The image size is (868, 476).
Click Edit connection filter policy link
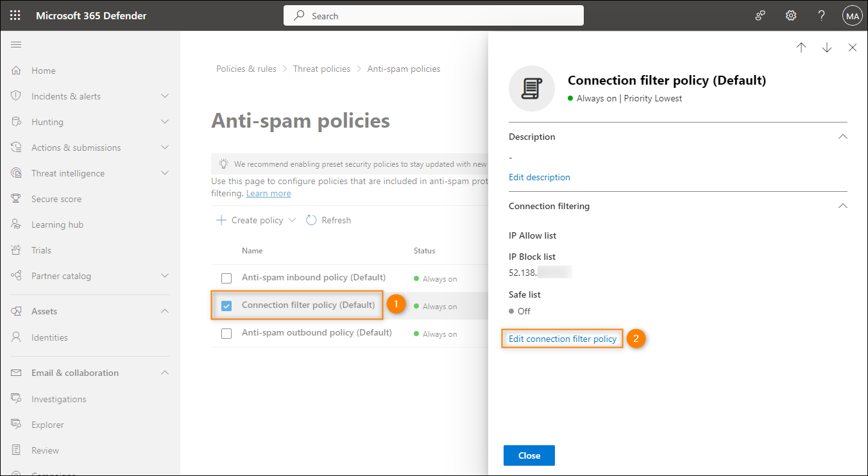pyautogui.click(x=563, y=339)
